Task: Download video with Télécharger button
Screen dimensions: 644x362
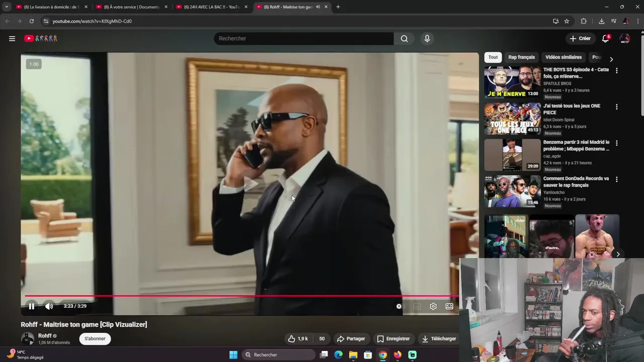Action: pyautogui.click(x=439, y=339)
